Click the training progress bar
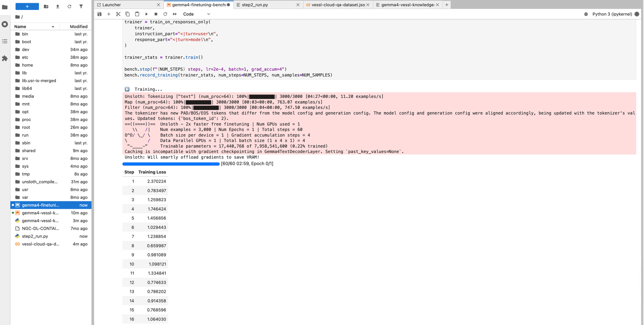Viewport: 644px width, 325px height. pos(171,164)
